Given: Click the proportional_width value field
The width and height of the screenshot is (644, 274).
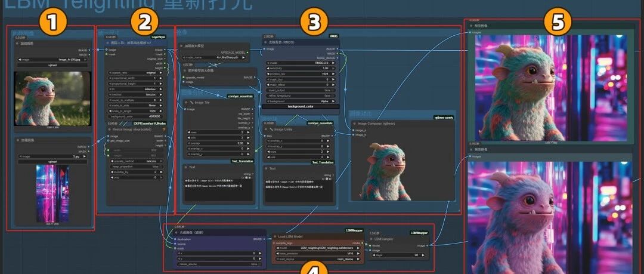Looking at the screenshot, I should click(135, 78).
